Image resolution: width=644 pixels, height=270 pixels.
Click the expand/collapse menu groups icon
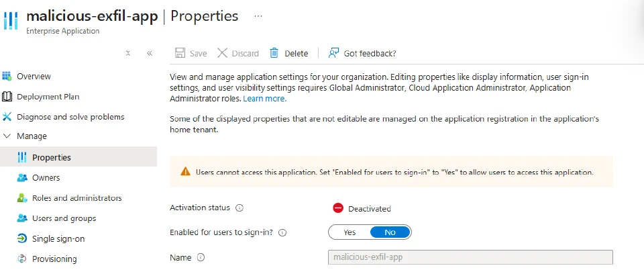tap(128, 53)
